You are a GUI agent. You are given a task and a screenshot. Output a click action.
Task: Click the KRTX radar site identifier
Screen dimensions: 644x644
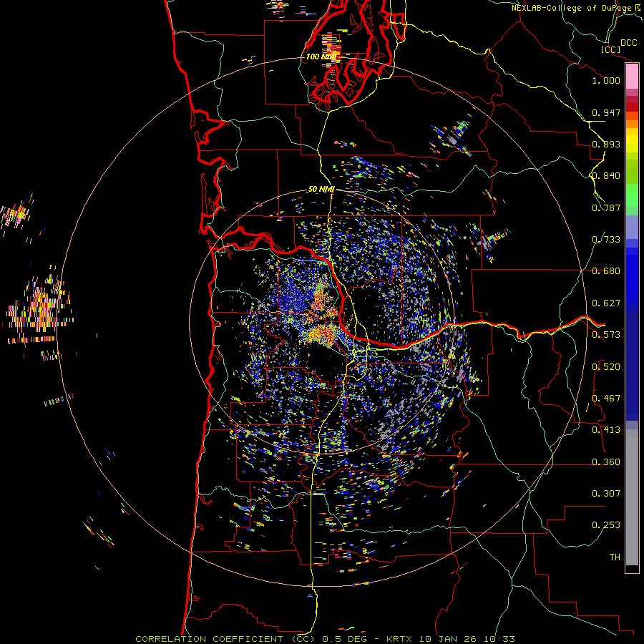point(400,639)
